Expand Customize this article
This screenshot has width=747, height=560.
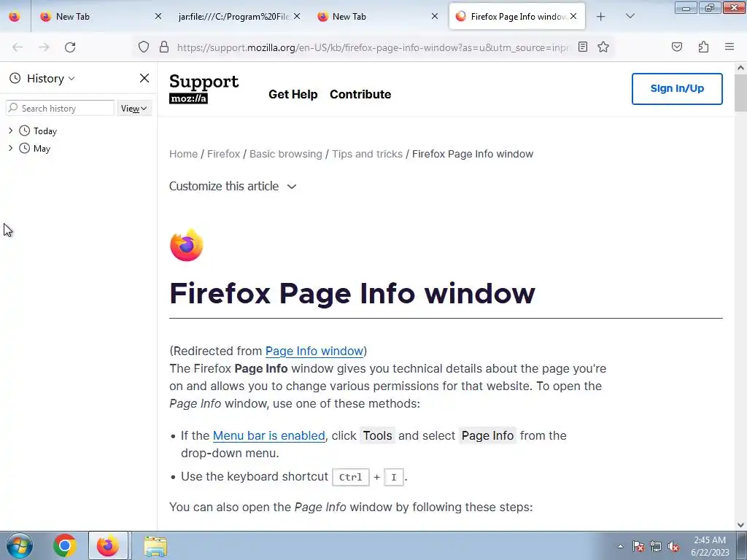233,186
